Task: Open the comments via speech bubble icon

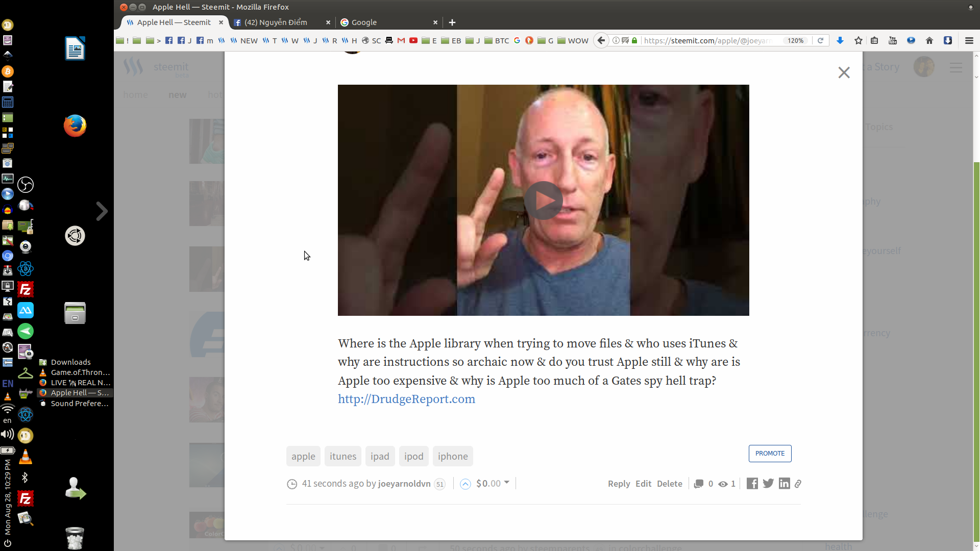Action: tap(698, 483)
